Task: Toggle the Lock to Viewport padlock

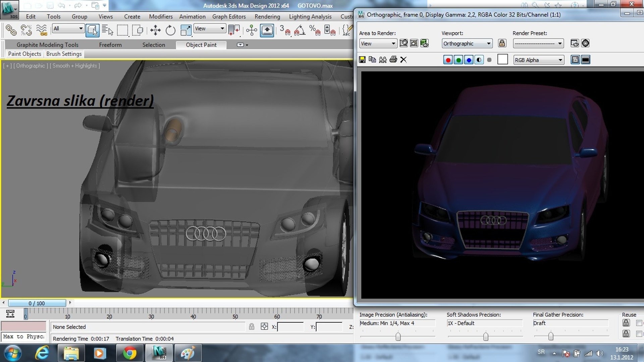Action: click(x=502, y=43)
